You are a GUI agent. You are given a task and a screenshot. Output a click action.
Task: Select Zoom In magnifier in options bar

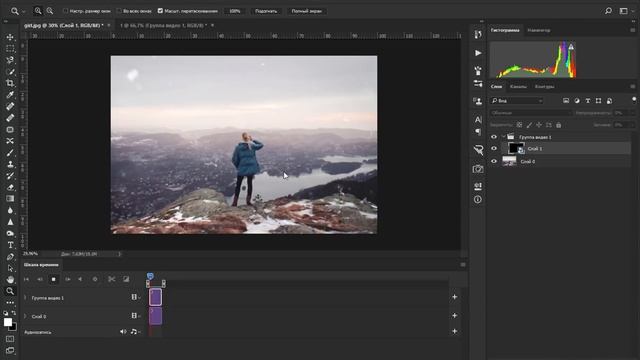point(38,11)
